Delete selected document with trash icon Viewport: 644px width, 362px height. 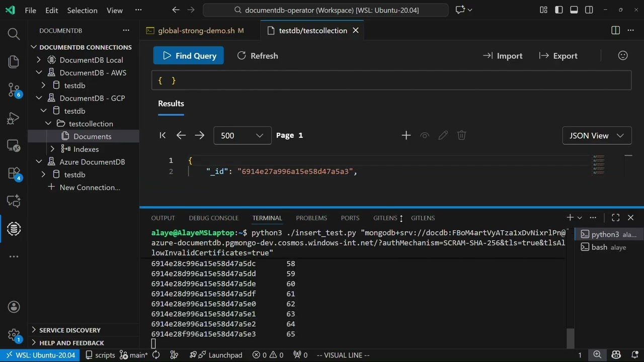[x=462, y=135]
